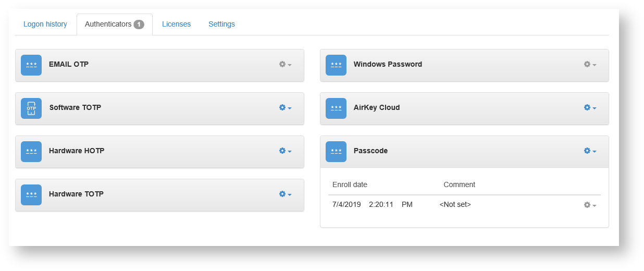Click the Passcode authenticator icon
This screenshot has height=271, width=644.
[x=336, y=152]
